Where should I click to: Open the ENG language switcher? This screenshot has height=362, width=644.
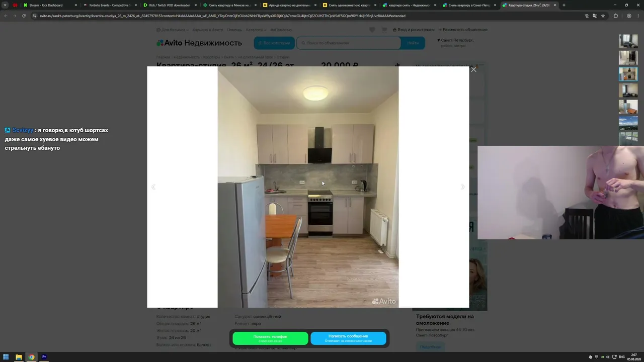click(x=622, y=357)
